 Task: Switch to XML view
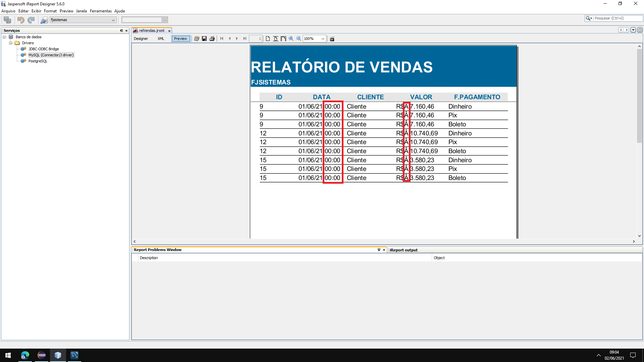pyautogui.click(x=161, y=39)
